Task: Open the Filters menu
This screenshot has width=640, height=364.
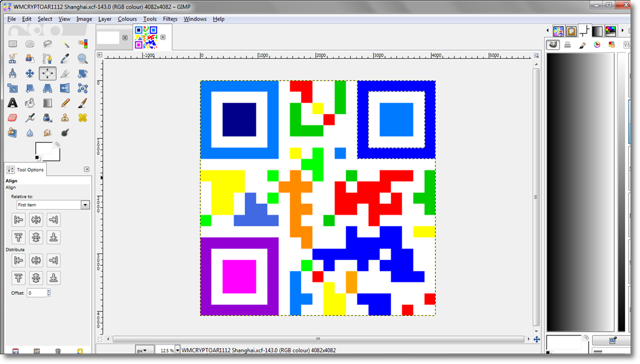Action: click(x=170, y=19)
